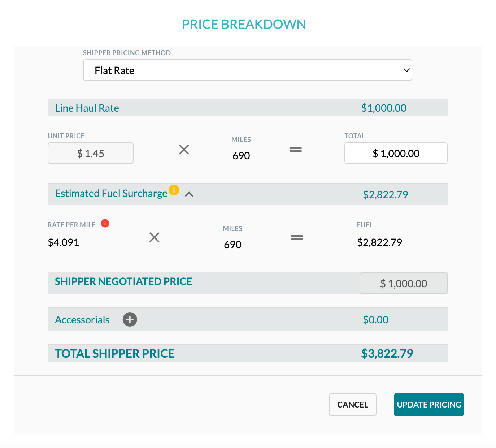This screenshot has width=496, height=448.
Task: Click the yellow info icon beside Estimated Fuel Surcharge
Action: coord(174,190)
